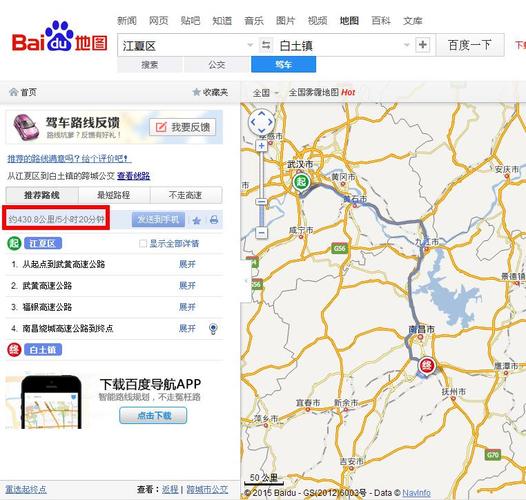Image resolution: width=526 pixels, height=500 pixels.
Task: Click the 点击下载 app download button
Action: coord(153,415)
